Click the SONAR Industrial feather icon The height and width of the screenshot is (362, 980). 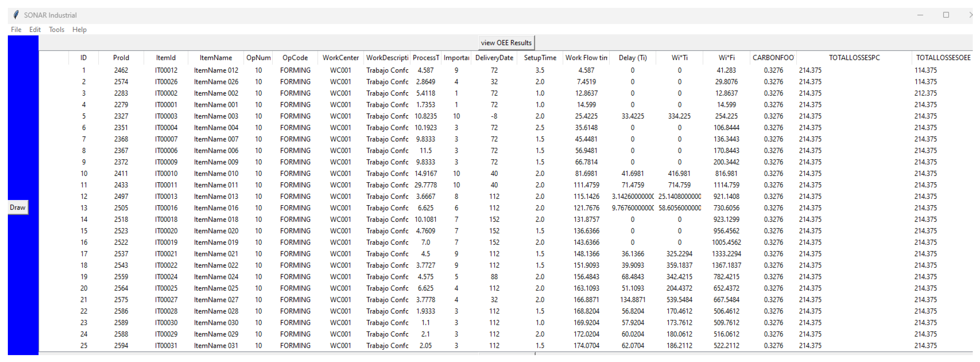(x=16, y=15)
